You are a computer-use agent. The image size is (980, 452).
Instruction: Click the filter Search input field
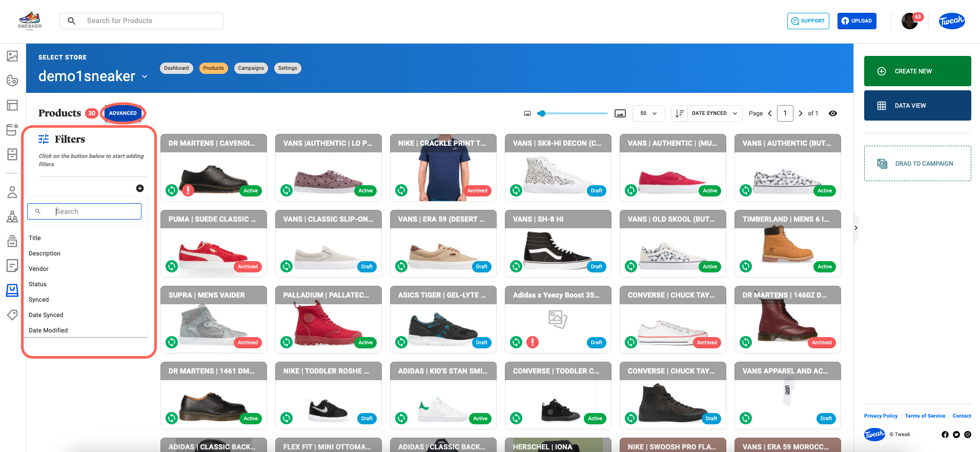click(x=85, y=211)
